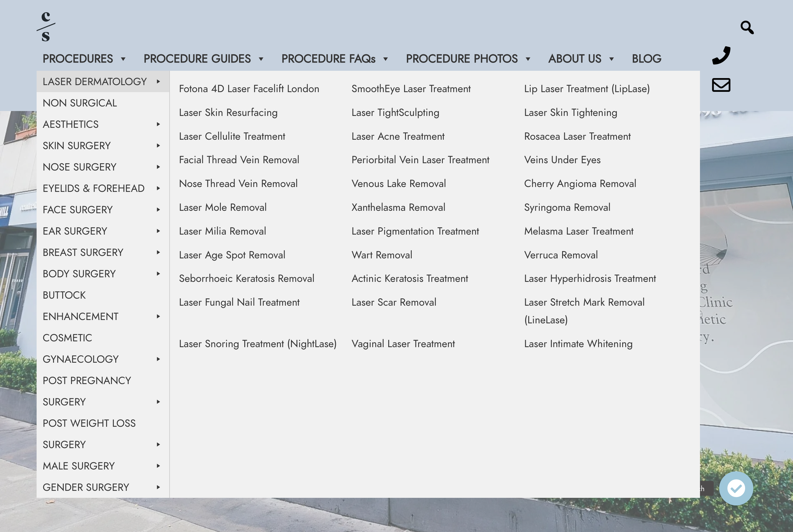The image size is (793, 532).
Task: Click the search icon in the top right
Action: (747, 27)
